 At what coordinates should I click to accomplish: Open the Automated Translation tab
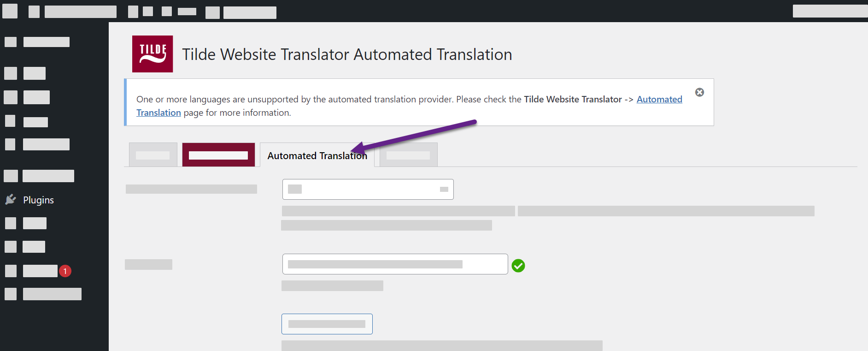point(317,155)
